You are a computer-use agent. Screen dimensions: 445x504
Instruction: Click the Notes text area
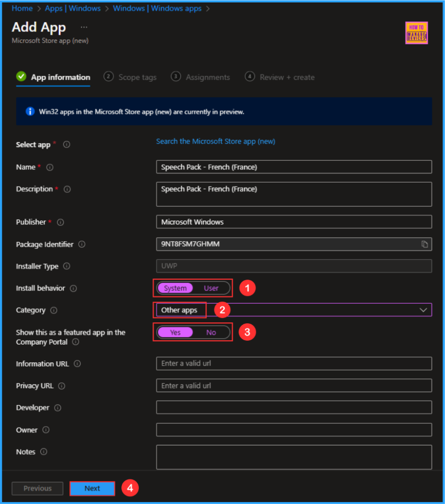click(294, 457)
